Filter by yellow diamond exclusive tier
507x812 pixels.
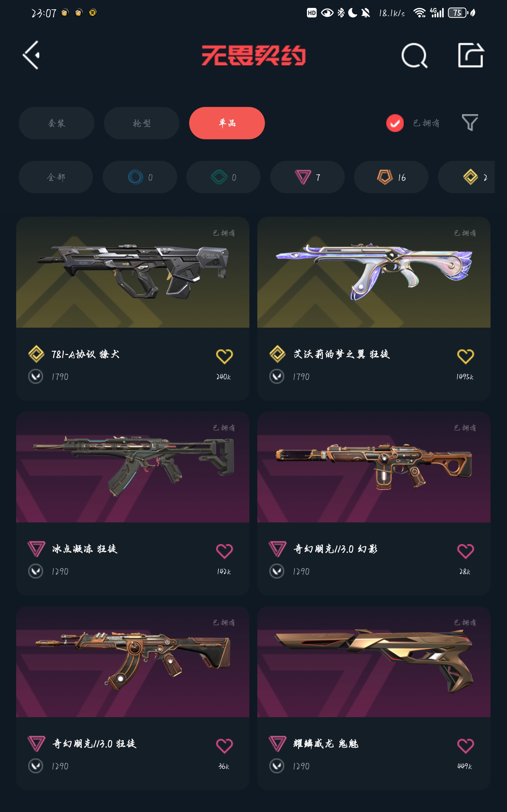click(x=466, y=177)
